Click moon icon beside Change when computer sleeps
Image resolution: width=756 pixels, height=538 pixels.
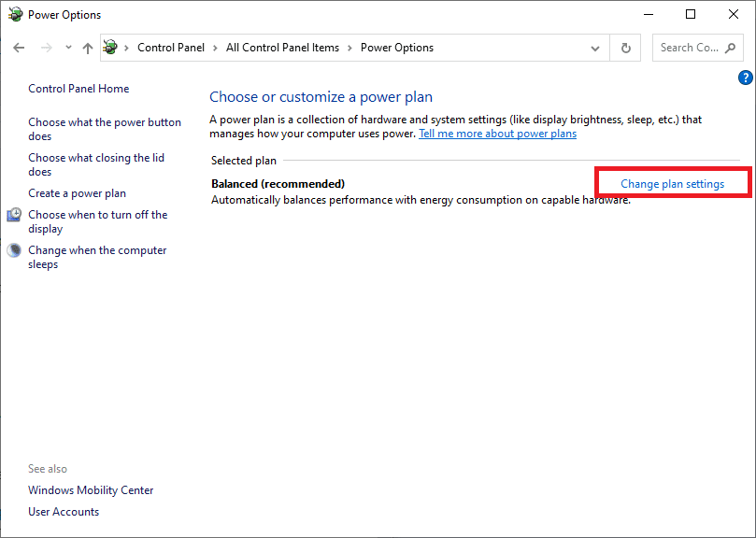click(x=14, y=250)
